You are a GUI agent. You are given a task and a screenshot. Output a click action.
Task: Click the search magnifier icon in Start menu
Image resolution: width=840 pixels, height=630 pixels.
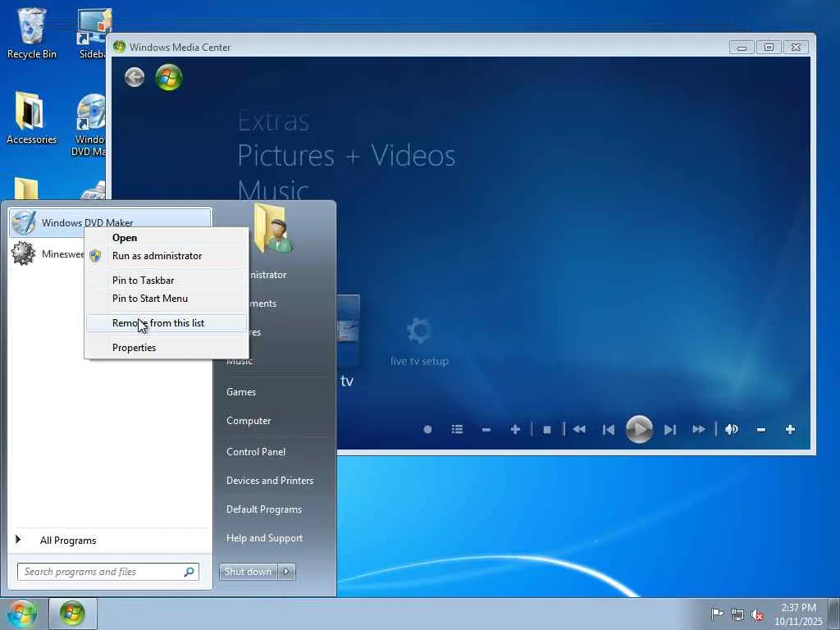[189, 572]
